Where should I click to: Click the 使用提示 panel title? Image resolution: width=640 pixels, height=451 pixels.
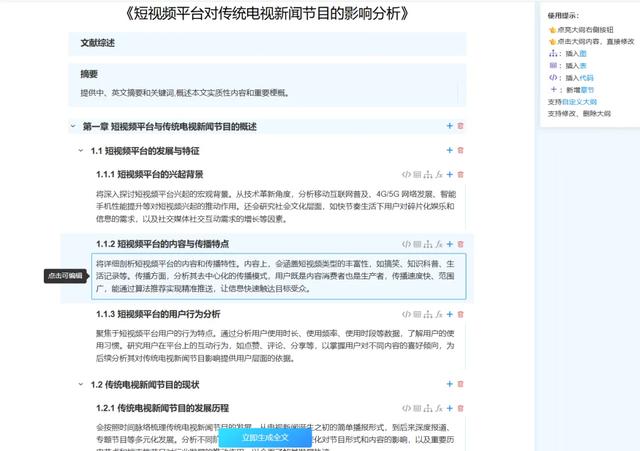click(x=563, y=16)
